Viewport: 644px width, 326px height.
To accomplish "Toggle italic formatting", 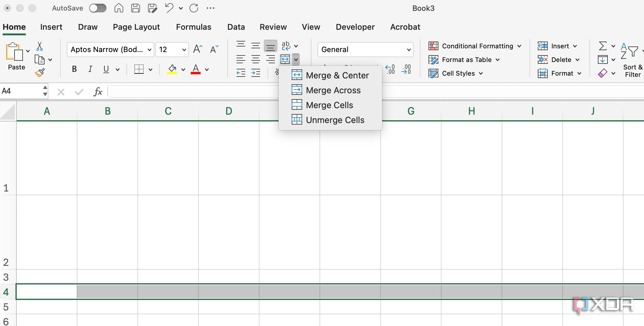I will tap(90, 69).
